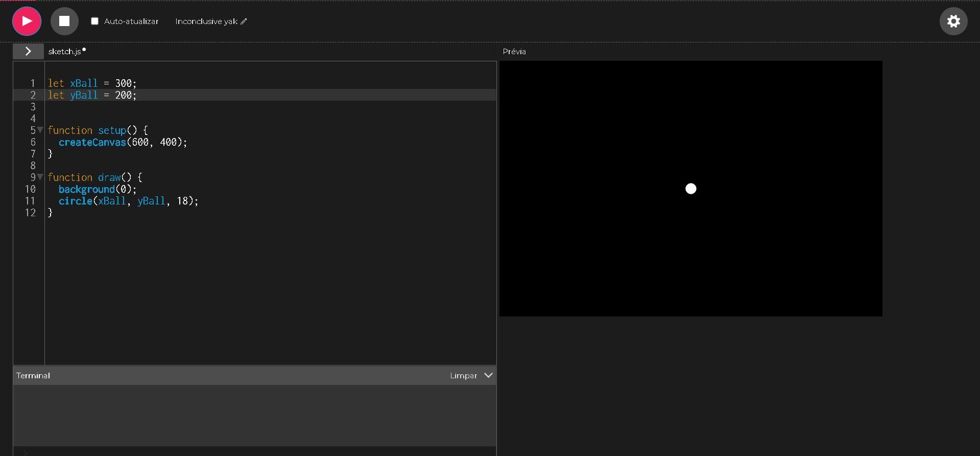Select the sketch.js file tab
The image size is (980, 456).
click(65, 51)
